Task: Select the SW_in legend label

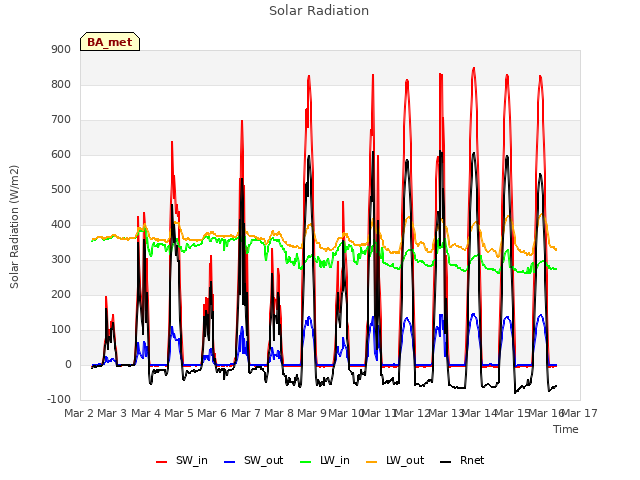Action: tap(192, 460)
